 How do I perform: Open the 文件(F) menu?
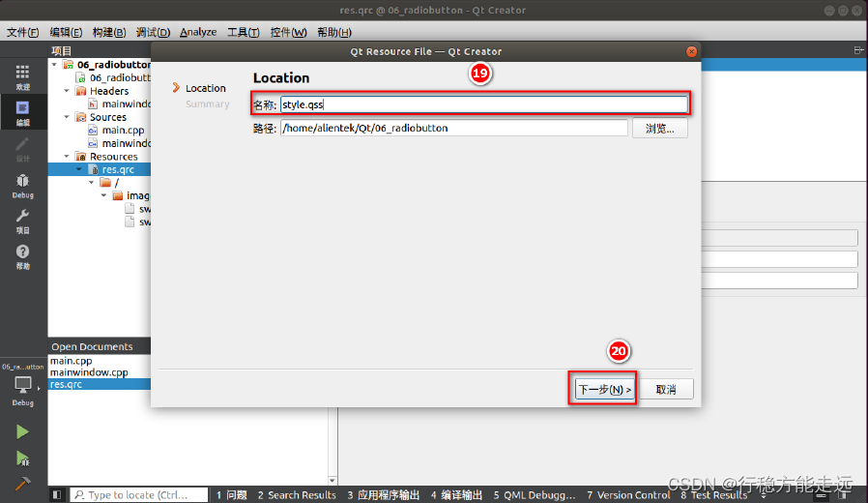[22, 32]
